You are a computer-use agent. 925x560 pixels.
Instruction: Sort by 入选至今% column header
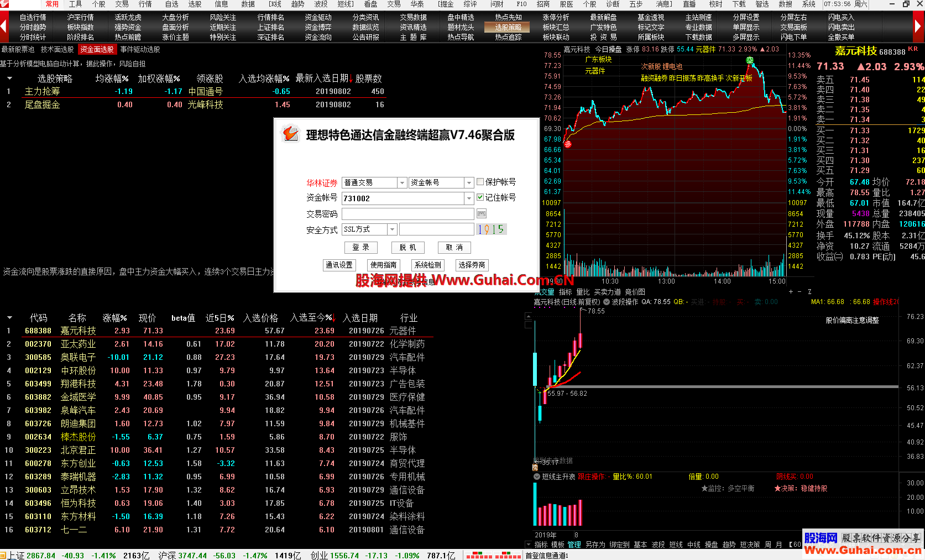click(x=312, y=318)
